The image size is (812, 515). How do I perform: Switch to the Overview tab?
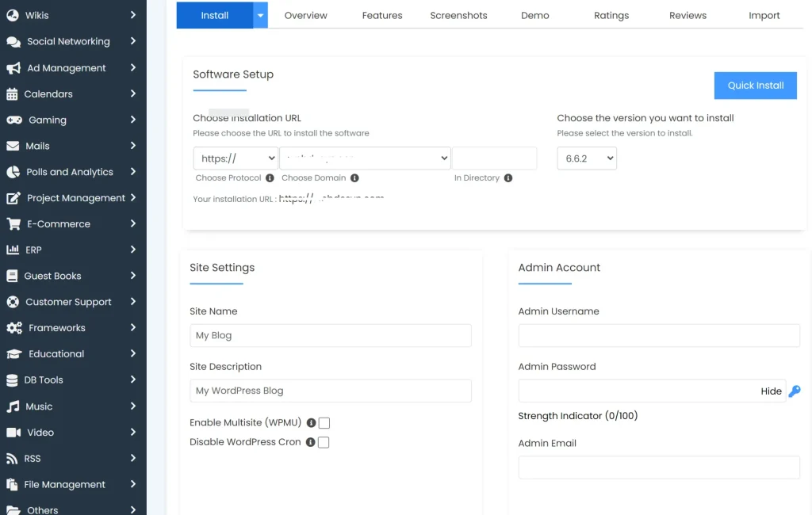(x=307, y=14)
